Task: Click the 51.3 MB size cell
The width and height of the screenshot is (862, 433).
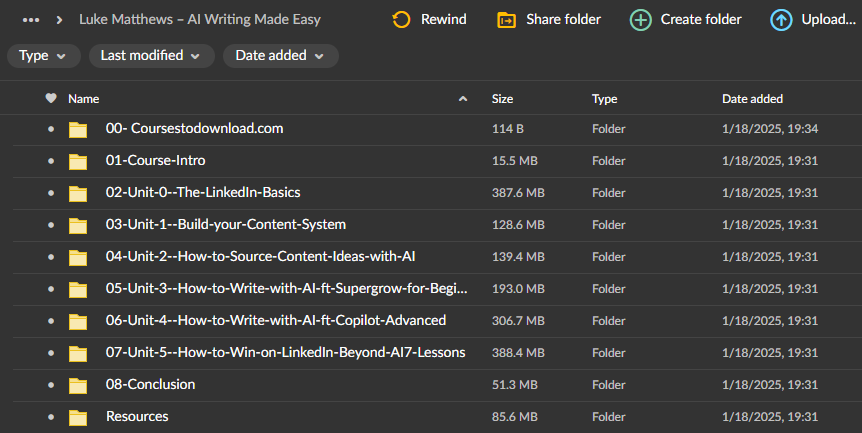Action: click(x=515, y=385)
